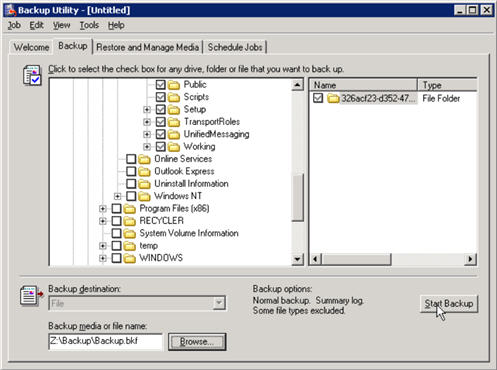Click the Working folder icon
This screenshot has width=497, height=370.
[174, 147]
